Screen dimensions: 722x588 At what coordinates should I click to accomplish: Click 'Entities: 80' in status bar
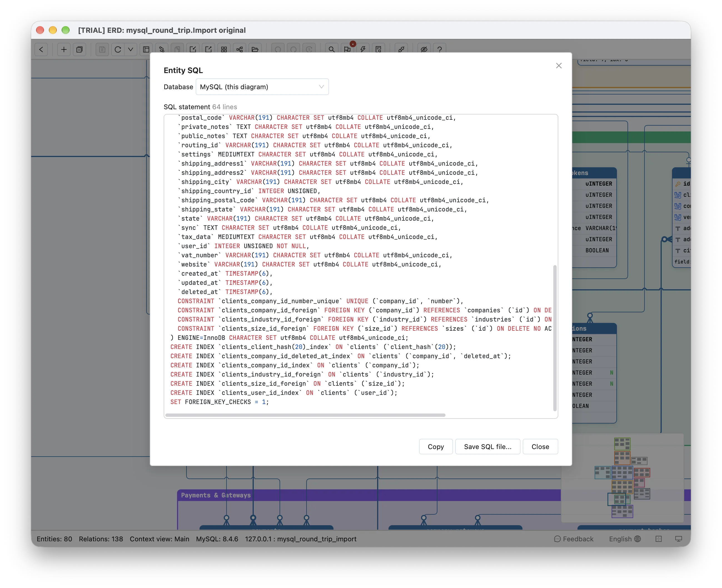54,539
